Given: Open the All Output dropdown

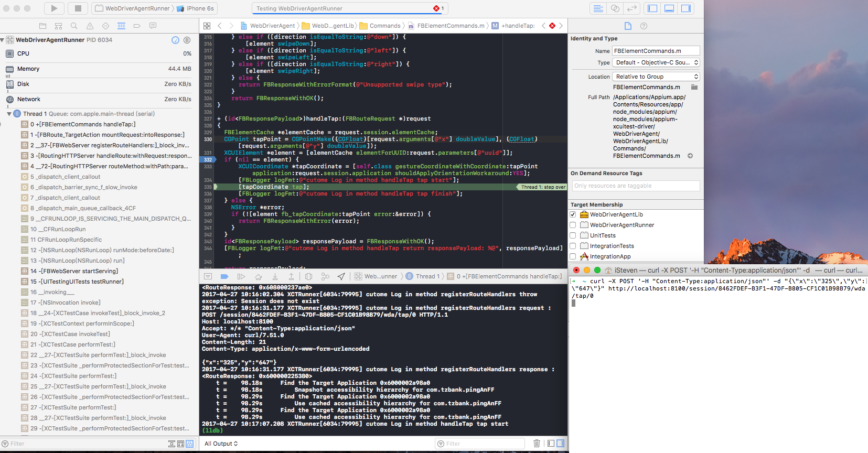Looking at the screenshot, I should pyautogui.click(x=221, y=444).
